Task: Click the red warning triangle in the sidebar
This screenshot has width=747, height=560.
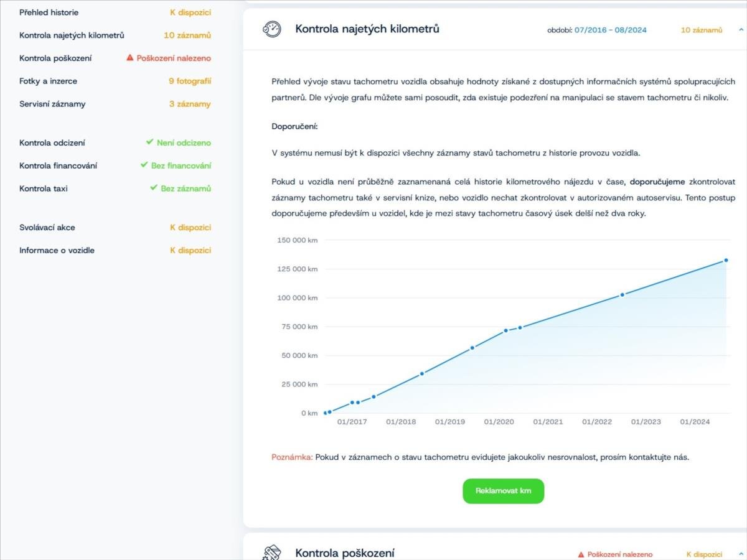Action: pos(130,58)
